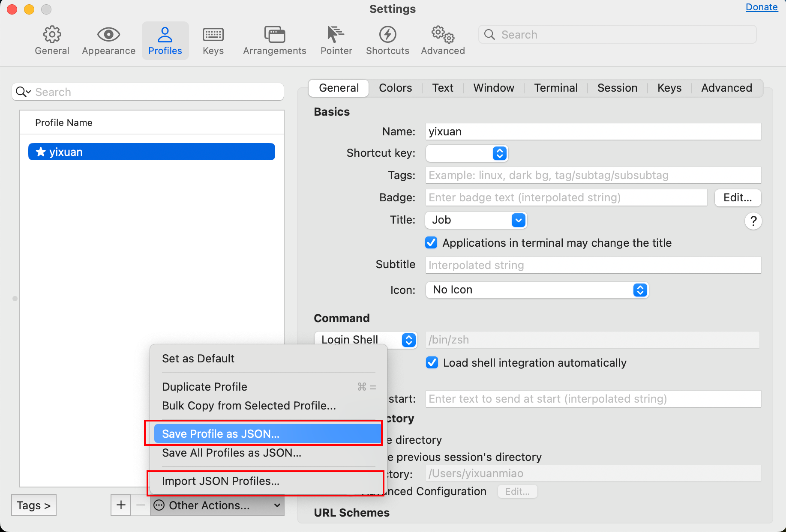Expand the Icon dropdown showing No Icon
This screenshot has height=532, width=786.
pyautogui.click(x=537, y=290)
